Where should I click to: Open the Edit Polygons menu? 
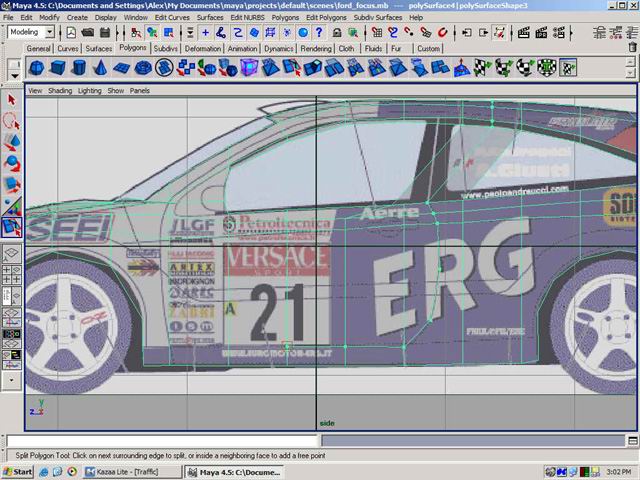click(326, 17)
